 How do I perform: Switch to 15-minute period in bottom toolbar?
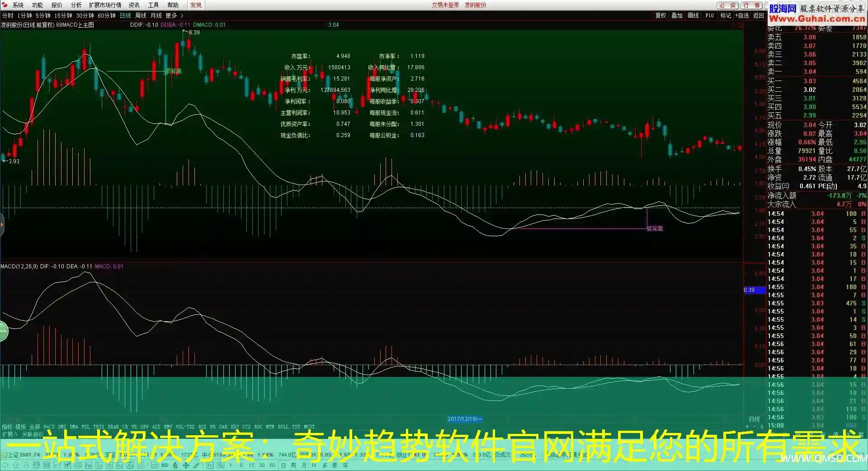(x=251, y=465)
